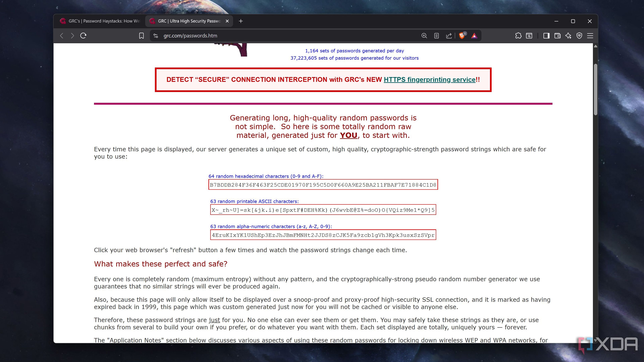644x362 pixels.
Task: Open site settings icon in the address bar
Action: coord(156,36)
